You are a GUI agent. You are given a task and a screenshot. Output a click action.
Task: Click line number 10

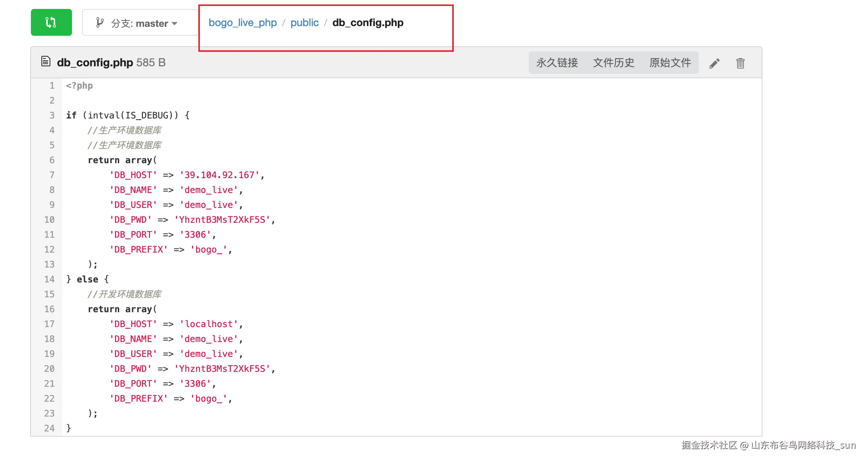(49, 220)
